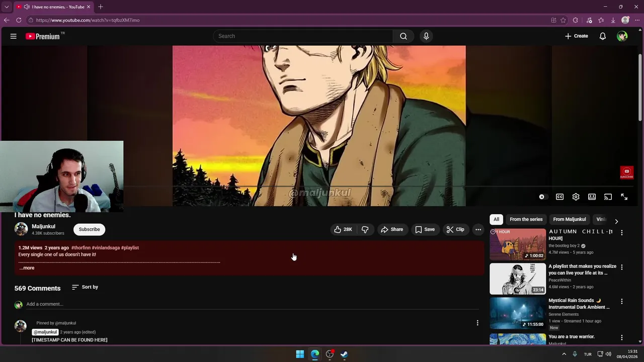Cast video using Play on TV
This screenshot has height=362, width=644.
[608, 197]
